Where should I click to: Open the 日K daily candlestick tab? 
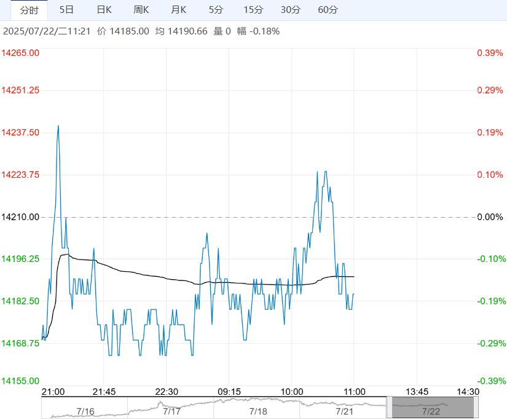(104, 10)
